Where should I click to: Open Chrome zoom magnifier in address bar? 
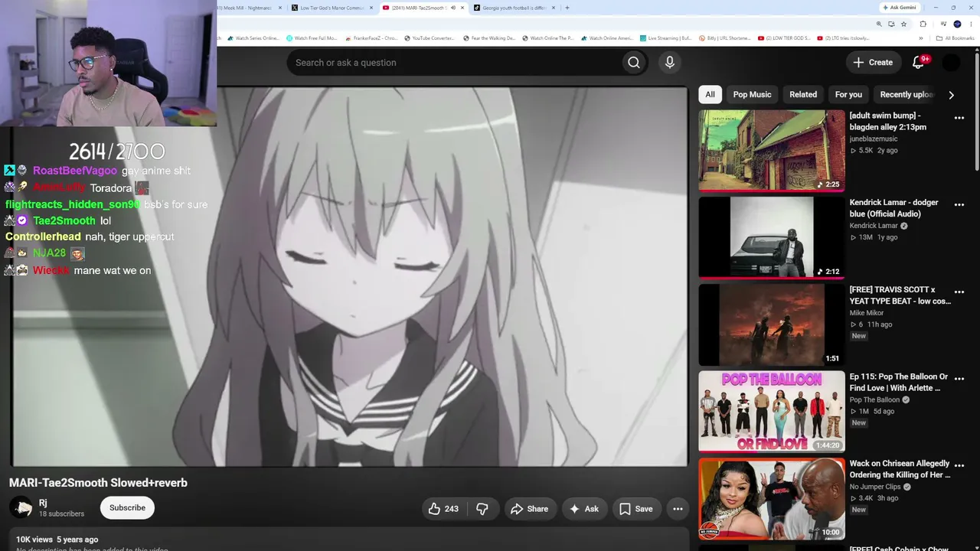tap(879, 24)
